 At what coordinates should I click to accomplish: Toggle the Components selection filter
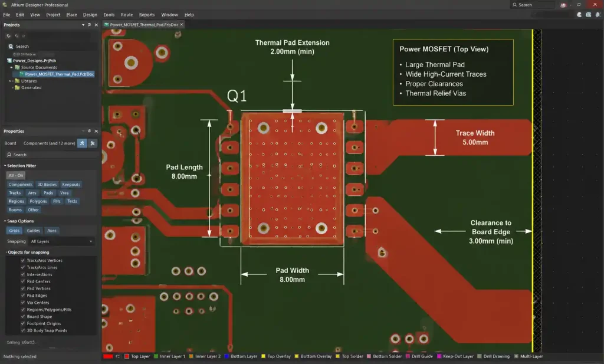(x=21, y=185)
